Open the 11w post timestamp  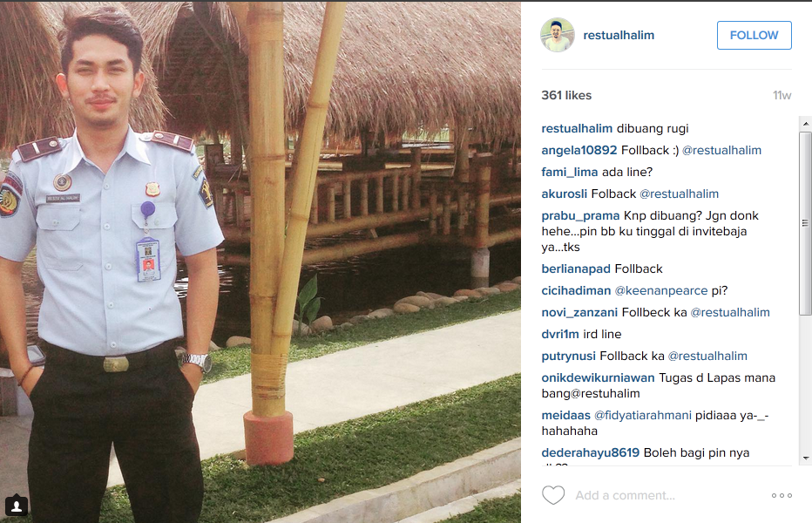click(x=782, y=95)
